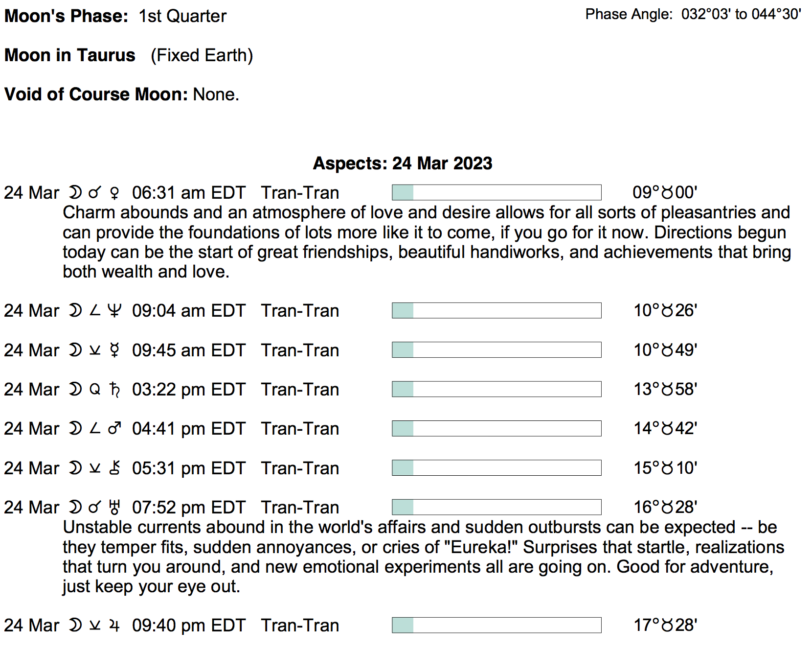
Task: Select the Saturn glyph at 03:22 pm
Action: 114,390
